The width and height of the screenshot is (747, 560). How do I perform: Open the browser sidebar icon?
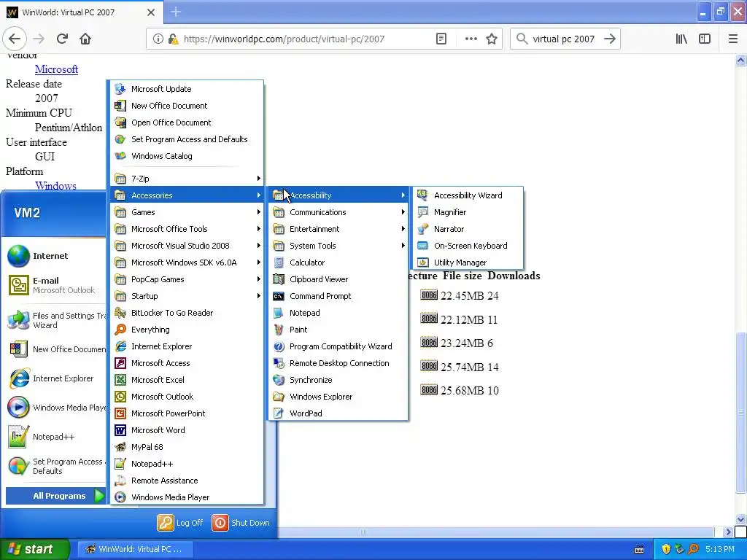(705, 39)
